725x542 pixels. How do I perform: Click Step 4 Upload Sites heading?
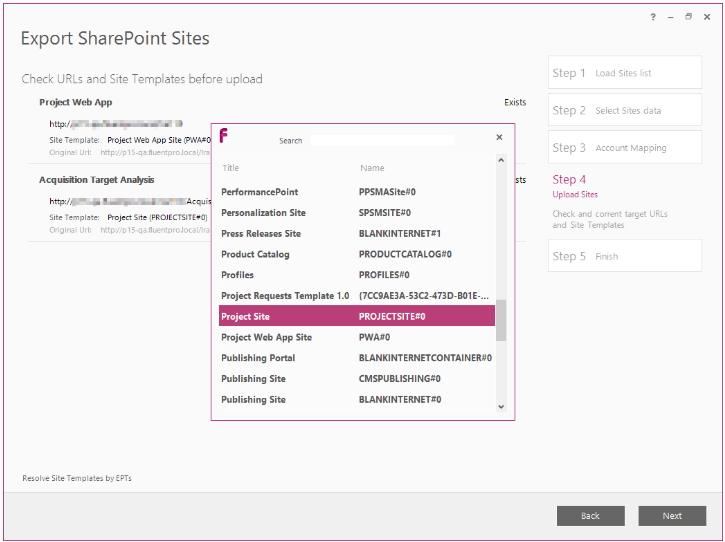[575, 186]
